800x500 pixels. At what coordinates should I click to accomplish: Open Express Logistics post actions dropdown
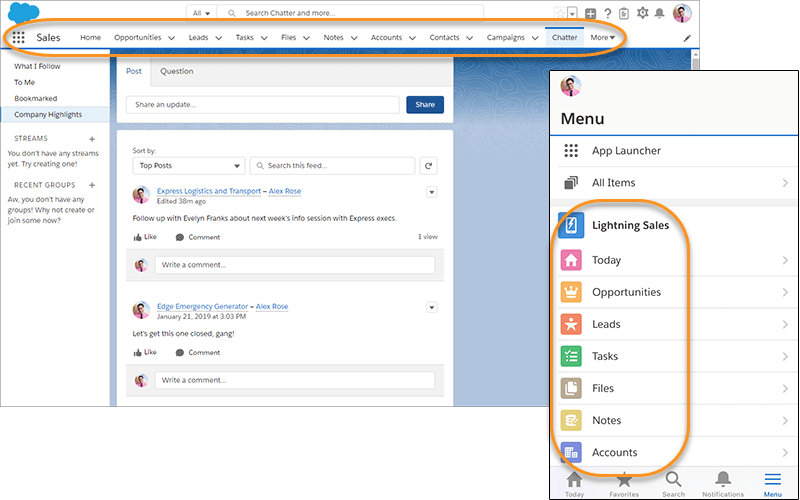[x=432, y=192]
